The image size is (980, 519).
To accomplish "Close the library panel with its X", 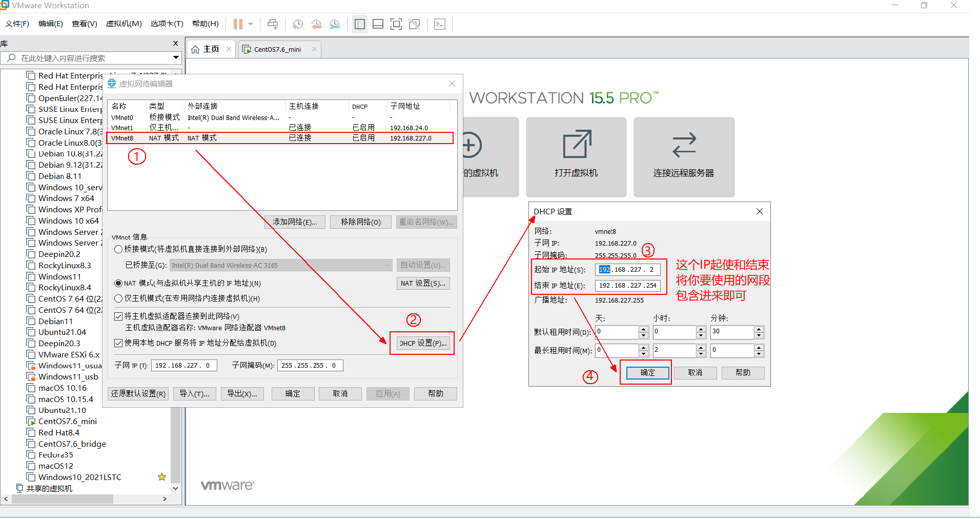I will [175, 44].
